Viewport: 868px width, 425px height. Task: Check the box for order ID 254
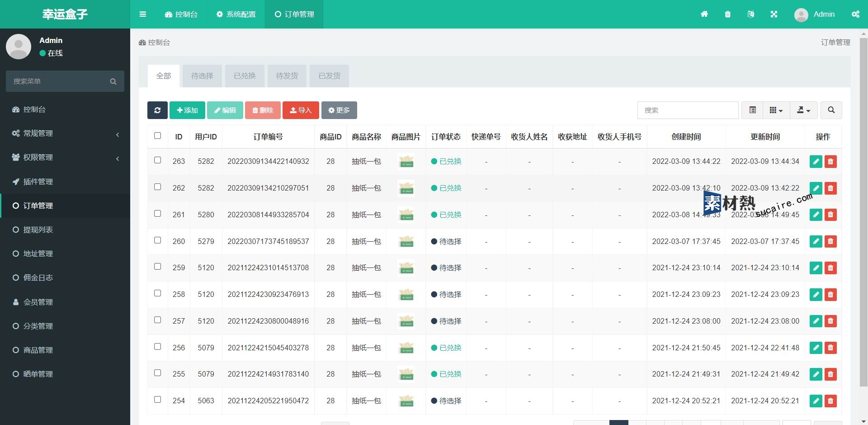[157, 399]
